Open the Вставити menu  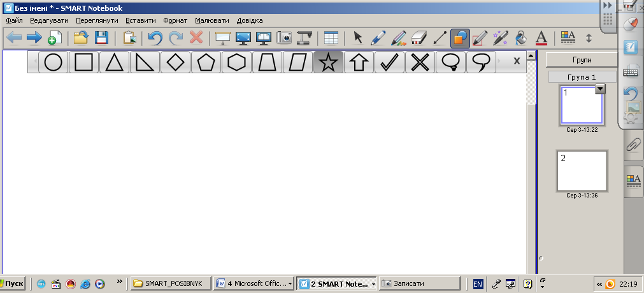pyautogui.click(x=141, y=20)
